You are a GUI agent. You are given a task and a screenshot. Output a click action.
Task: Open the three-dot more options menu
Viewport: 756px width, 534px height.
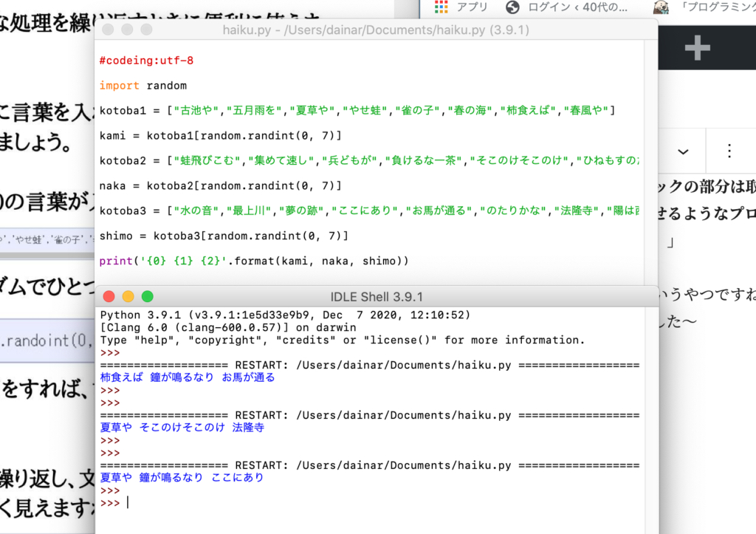(x=729, y=151)
